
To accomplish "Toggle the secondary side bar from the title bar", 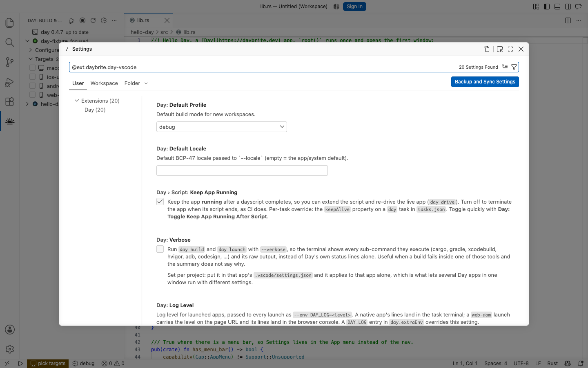I will [x=568, y=7].
